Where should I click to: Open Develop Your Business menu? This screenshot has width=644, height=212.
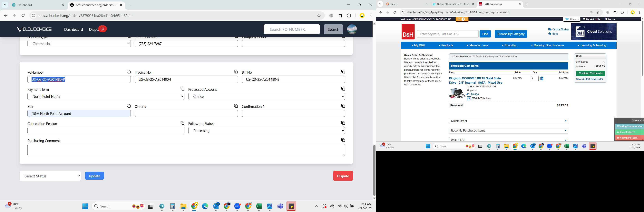(x=548, y=45)
